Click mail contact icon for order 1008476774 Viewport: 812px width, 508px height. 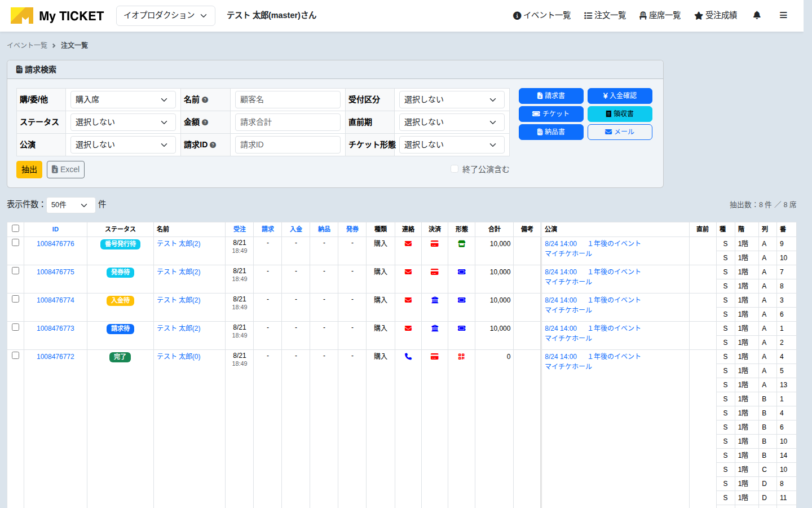(408, 300)
